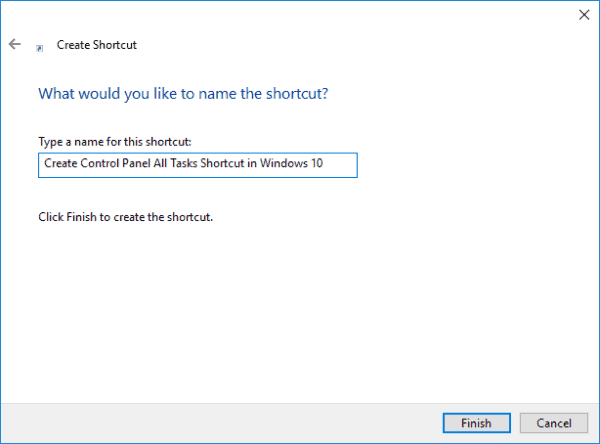Viewport: 600px width, 444px height.
Task: Click Finish to create the shortcut
Action: point(476,423)
